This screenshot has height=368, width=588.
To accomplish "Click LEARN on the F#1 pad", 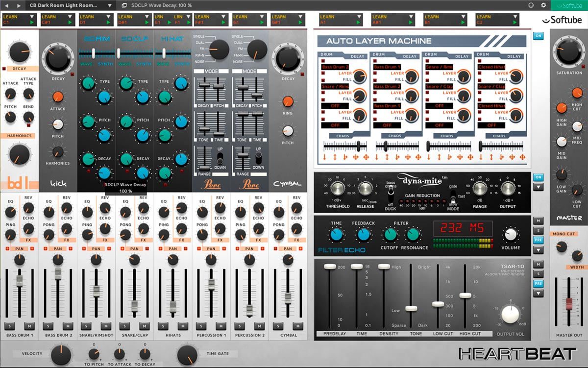I will [202, 17].
